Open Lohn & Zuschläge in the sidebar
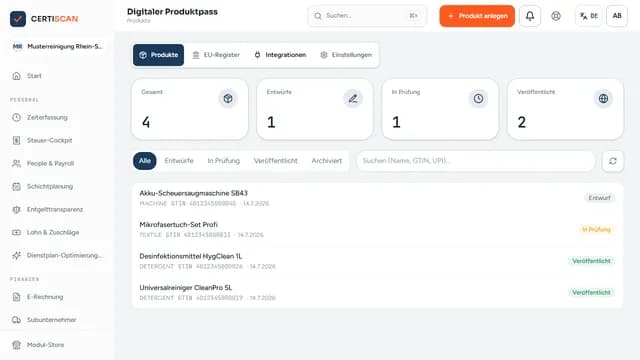This screenshot has height=360, width=640. click(57, 232)
